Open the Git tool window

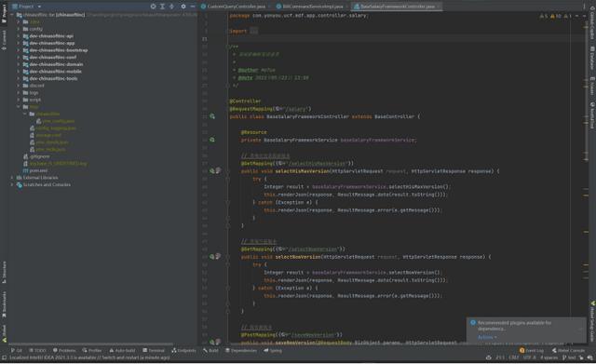click(x=17, y=350)
